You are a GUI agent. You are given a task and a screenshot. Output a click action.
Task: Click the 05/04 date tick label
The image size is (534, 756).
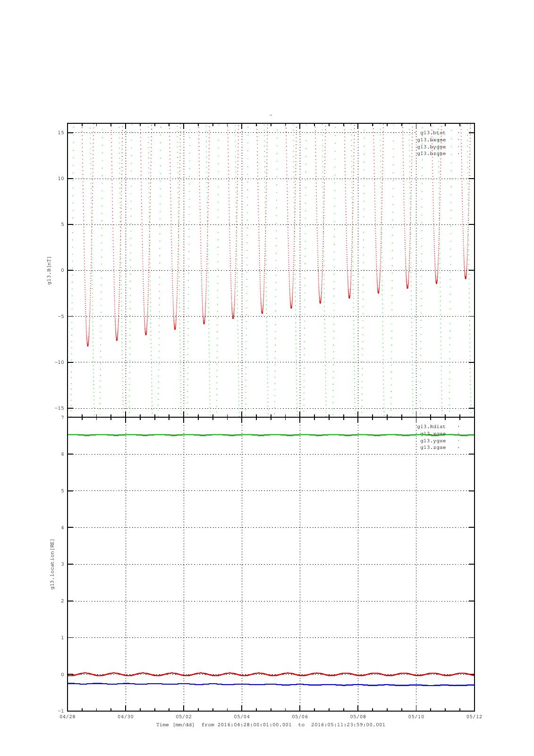click(x=242, y=717)
